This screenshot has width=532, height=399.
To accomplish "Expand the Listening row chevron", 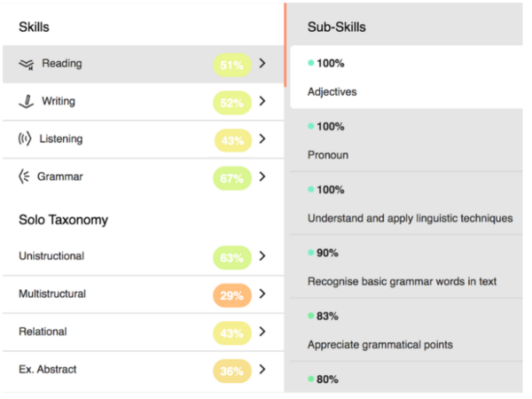I will click(262, 139).
